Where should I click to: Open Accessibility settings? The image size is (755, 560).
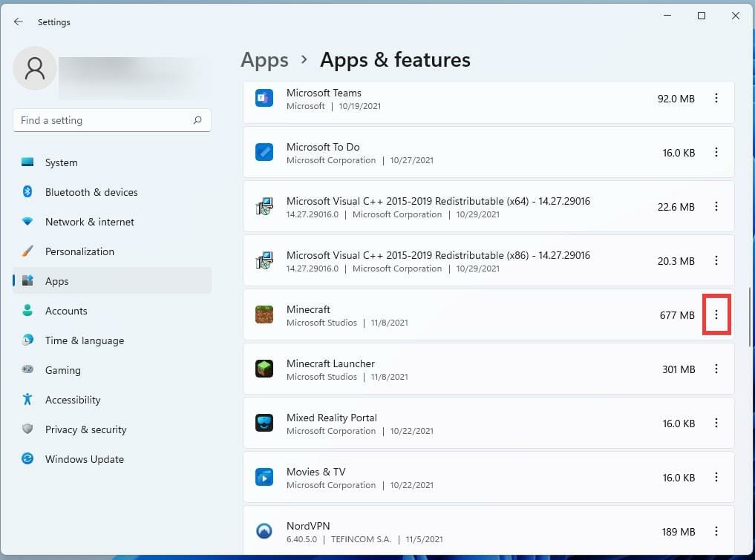coord(111,400)
